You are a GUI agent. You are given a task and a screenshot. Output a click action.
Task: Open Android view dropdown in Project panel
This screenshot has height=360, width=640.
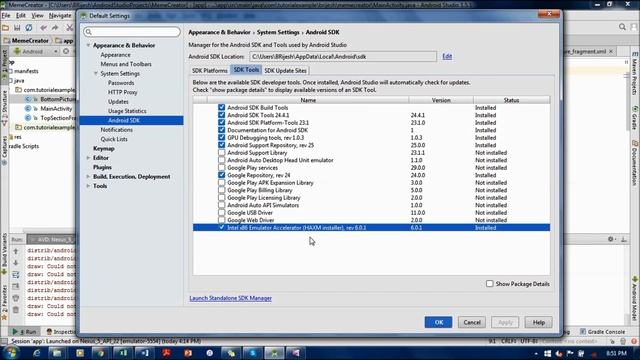pyautogui.click(x=36, y=51)
